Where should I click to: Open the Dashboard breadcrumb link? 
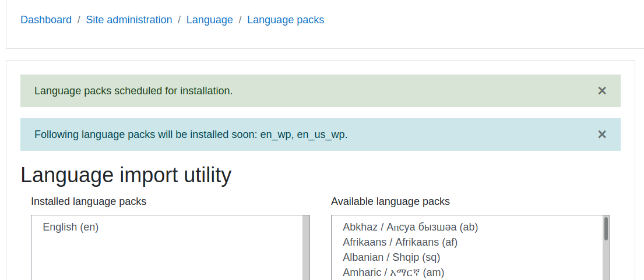(46, 20)
